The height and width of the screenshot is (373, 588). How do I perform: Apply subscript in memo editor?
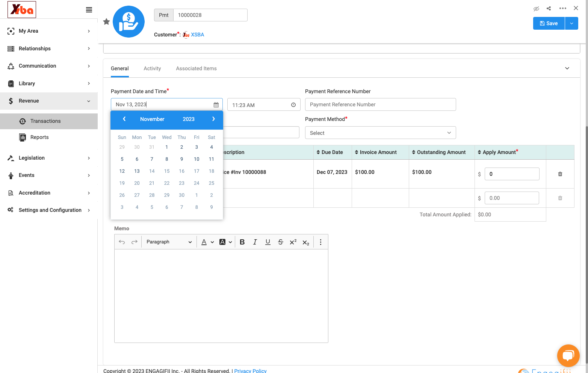(306, 242)
